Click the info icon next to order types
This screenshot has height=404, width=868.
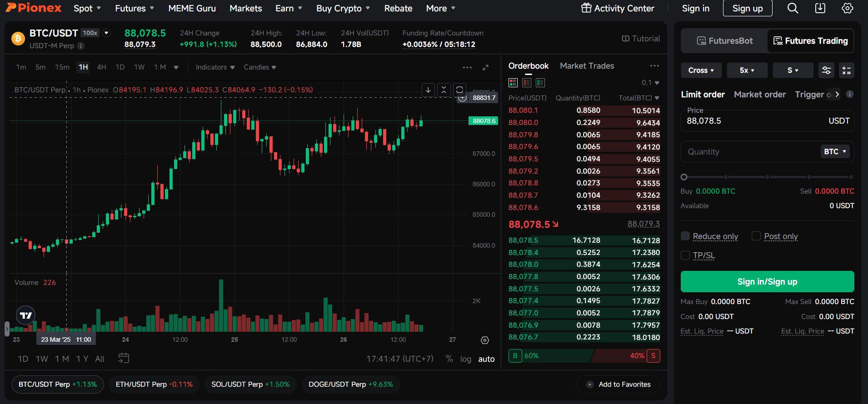(x=850, y=94)
